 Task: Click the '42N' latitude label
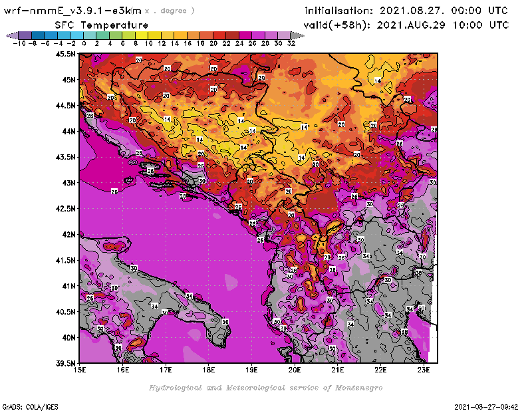click(69, 235)
